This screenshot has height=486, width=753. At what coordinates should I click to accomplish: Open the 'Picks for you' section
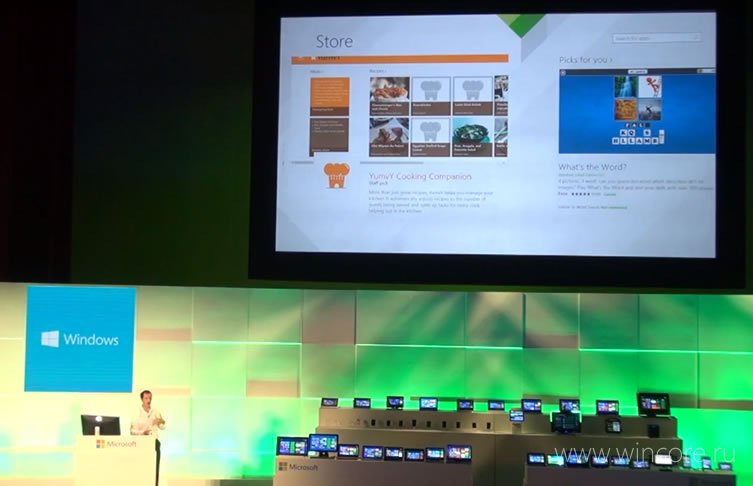pyautogui.click(x=585, y=60)
